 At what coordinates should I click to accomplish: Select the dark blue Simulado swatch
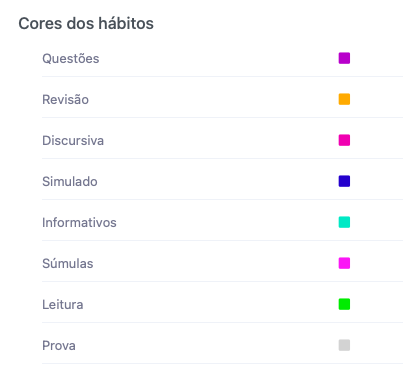tap(344, 181)
